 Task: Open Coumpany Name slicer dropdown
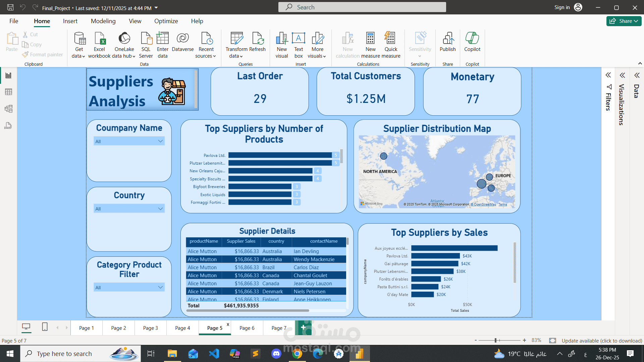coord(160,141)
